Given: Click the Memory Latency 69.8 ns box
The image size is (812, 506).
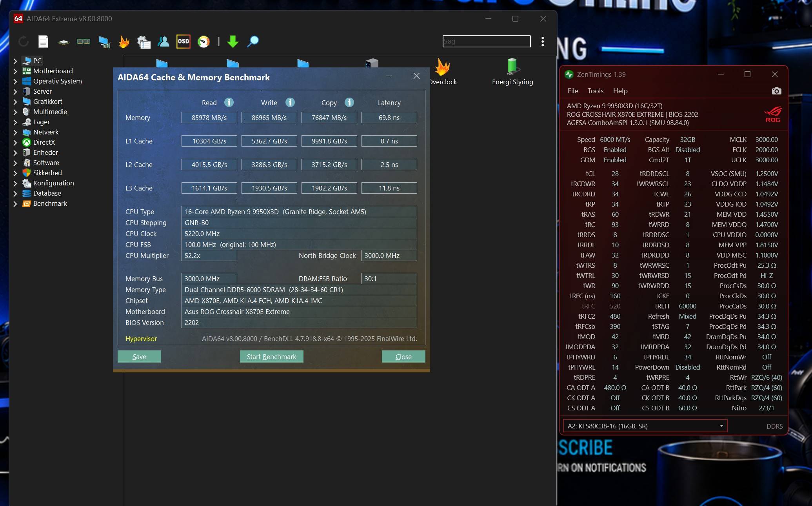Looking at the screenshot, I should point(389,118).
